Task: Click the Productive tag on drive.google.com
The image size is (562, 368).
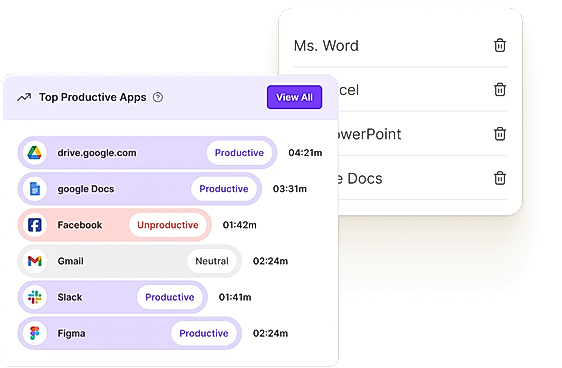Action: 239,153
